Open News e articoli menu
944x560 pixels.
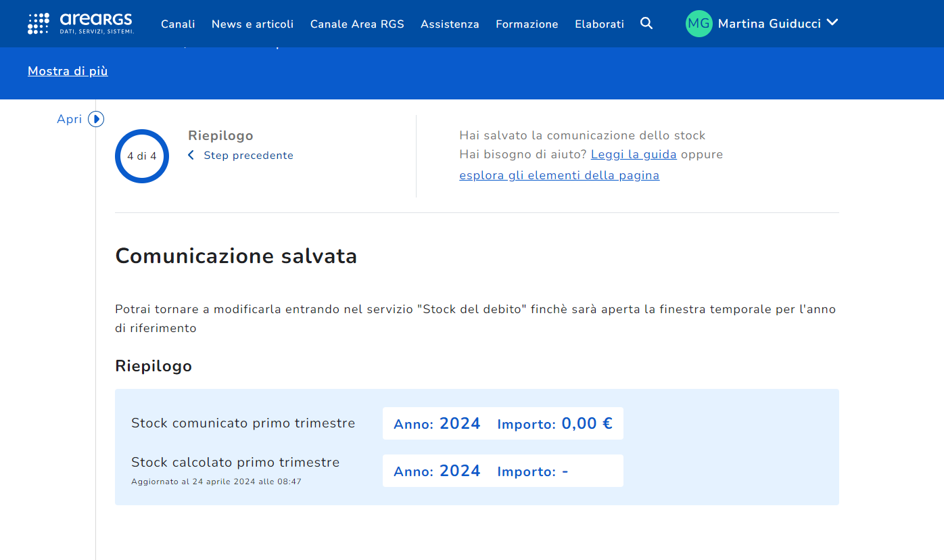(252, 24)
